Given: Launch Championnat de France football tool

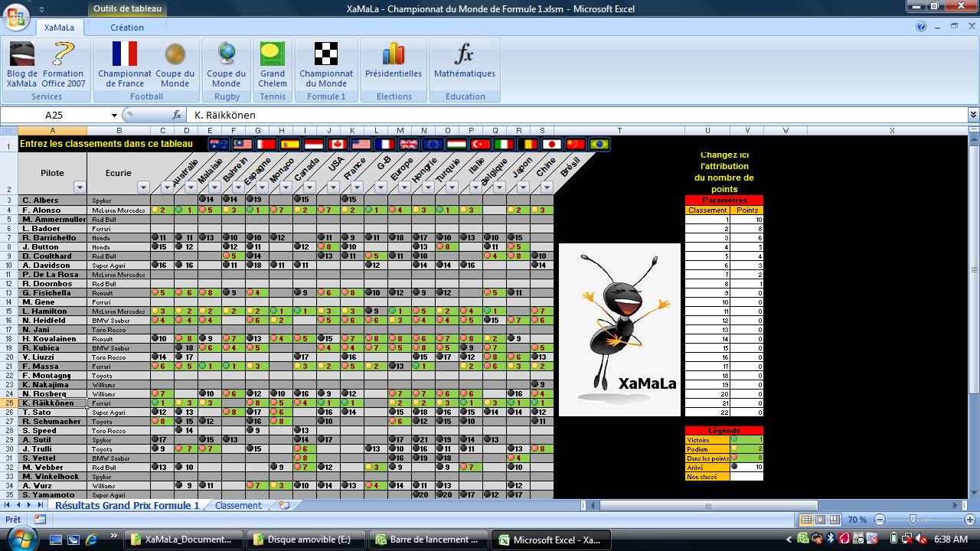Looking at the screenshot, I should (125, 64).
